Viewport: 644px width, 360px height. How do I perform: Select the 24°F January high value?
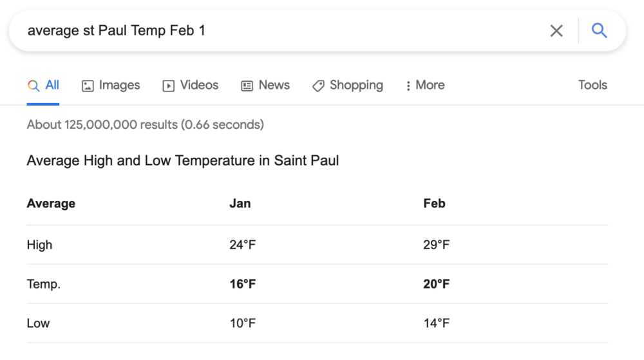(242, 245)
